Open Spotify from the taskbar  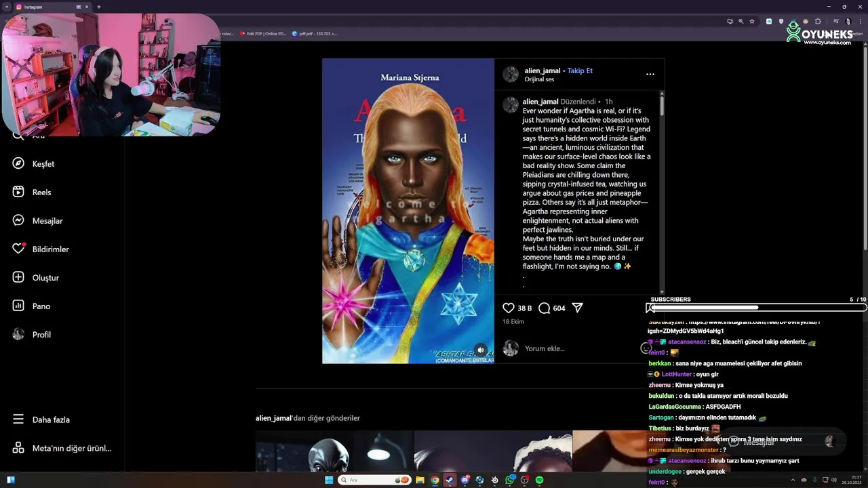coord(539,480)
